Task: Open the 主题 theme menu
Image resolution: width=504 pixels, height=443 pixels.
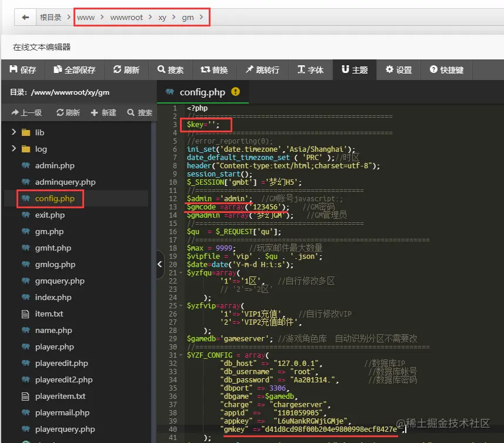Action: click(355, 70)
